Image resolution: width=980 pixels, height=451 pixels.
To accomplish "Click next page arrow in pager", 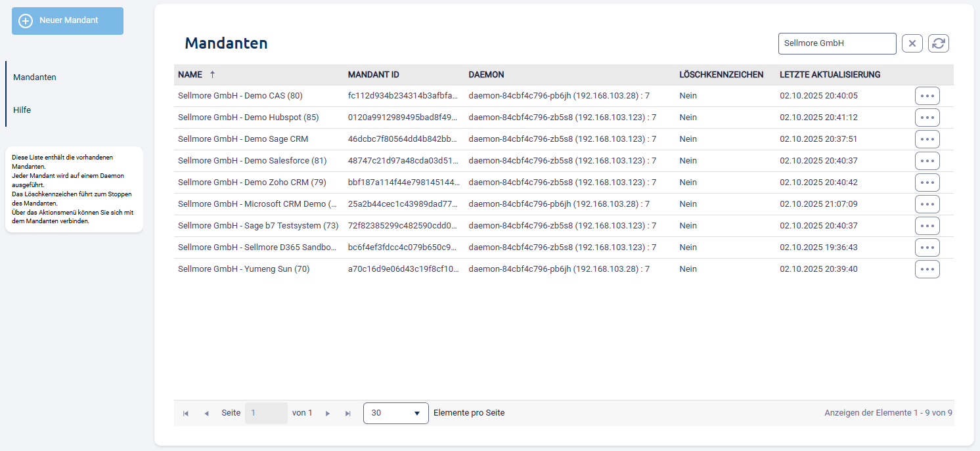I will pos(328,414).
